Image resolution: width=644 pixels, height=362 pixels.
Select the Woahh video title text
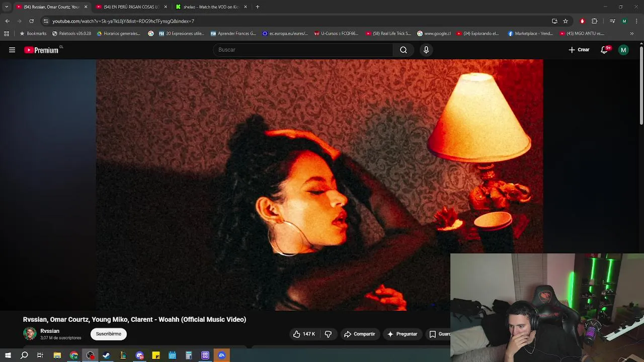click(x=134, y=319)
